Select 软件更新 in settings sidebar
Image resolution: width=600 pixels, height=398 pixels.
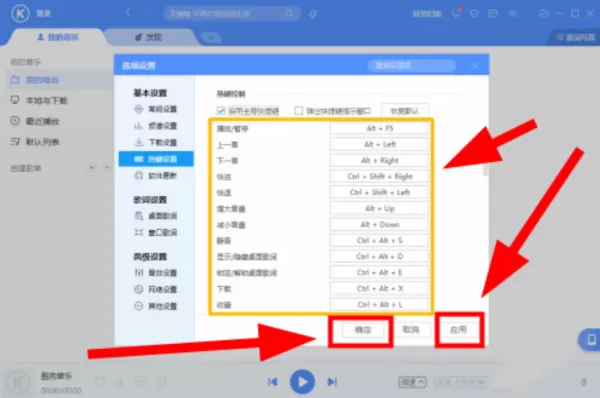[156, 176]
